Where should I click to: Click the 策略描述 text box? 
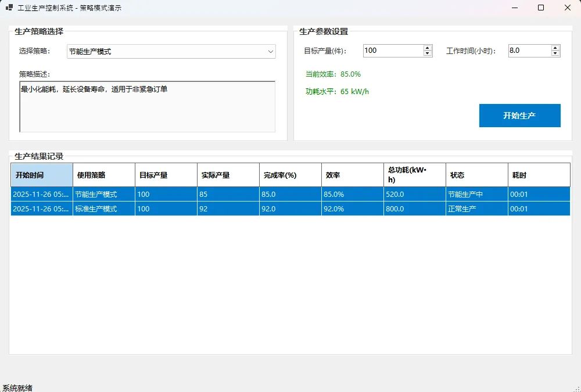(x=147, y=107)
